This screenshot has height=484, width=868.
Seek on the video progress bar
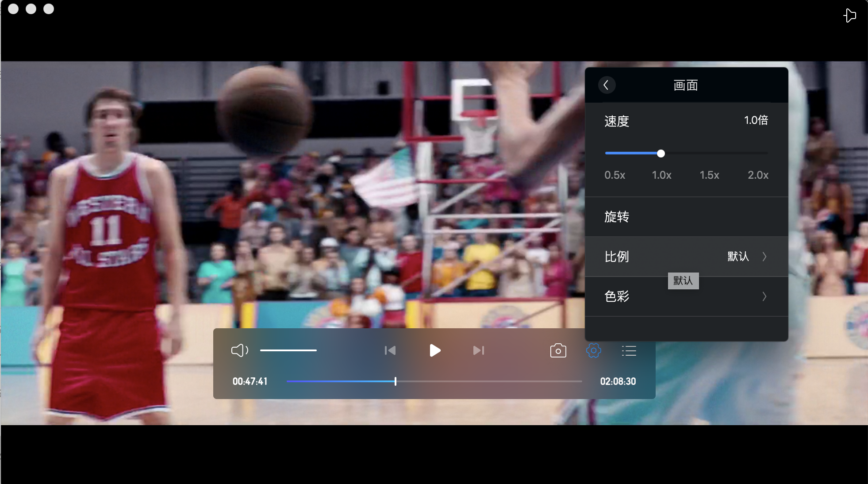[434, 381]
